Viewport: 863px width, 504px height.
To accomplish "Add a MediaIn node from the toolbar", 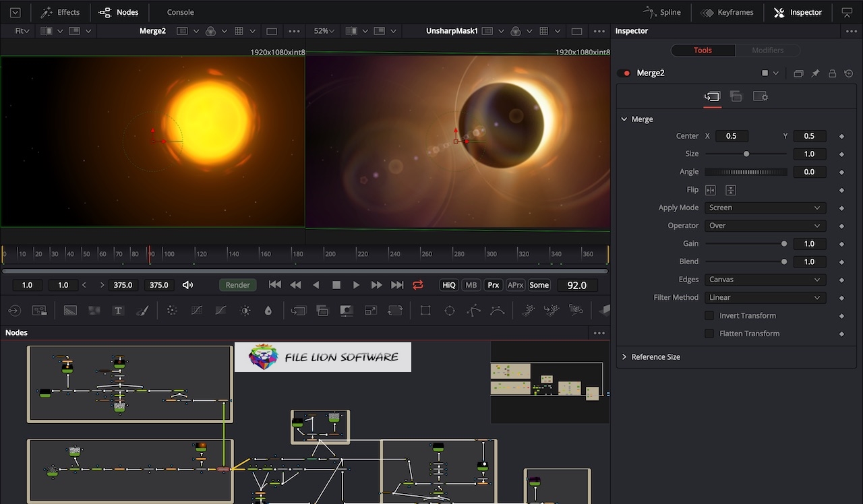I will pos(14,311).
